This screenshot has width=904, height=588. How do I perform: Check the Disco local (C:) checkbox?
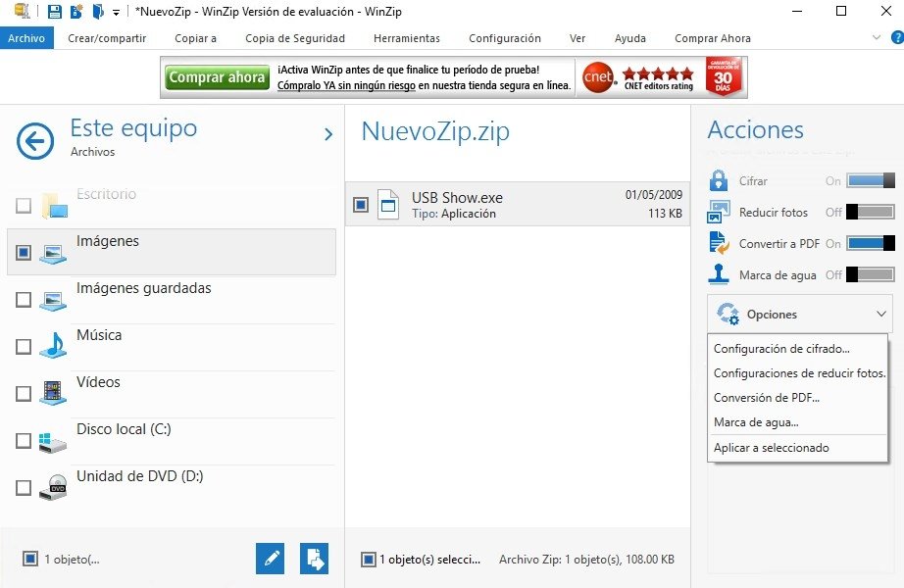[x=24, y=440]
